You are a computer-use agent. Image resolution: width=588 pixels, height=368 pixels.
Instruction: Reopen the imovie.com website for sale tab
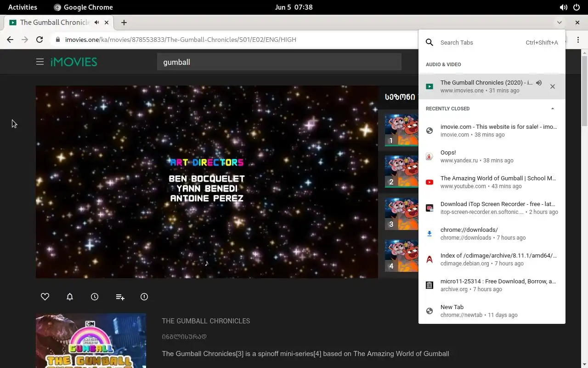(x=492, y=131)
